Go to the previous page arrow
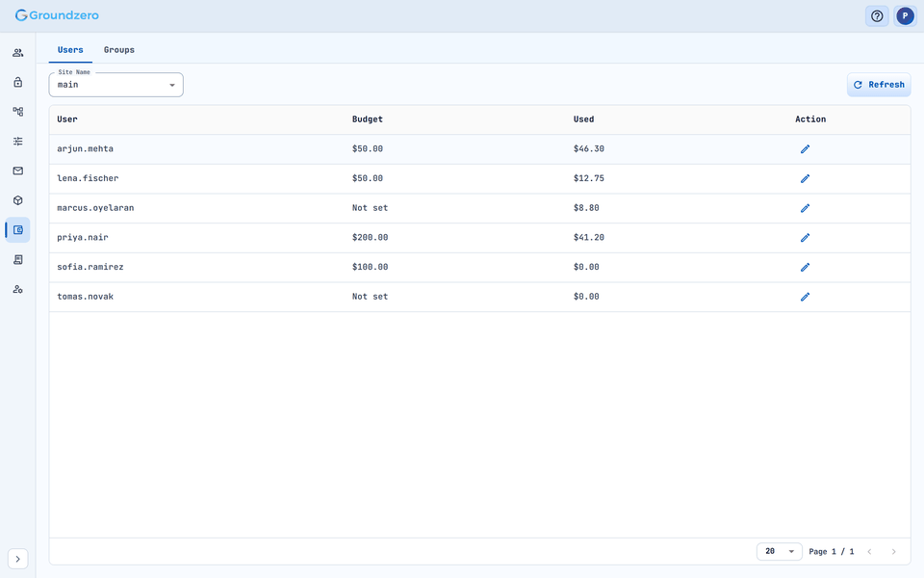Viewport: 924px width, 578px height. 869,551
